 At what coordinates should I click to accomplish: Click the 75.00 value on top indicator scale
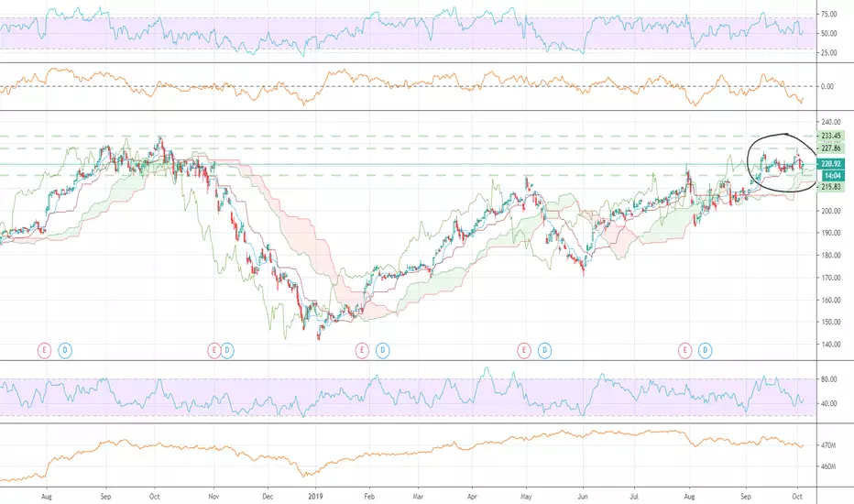(x=829, y=14)
